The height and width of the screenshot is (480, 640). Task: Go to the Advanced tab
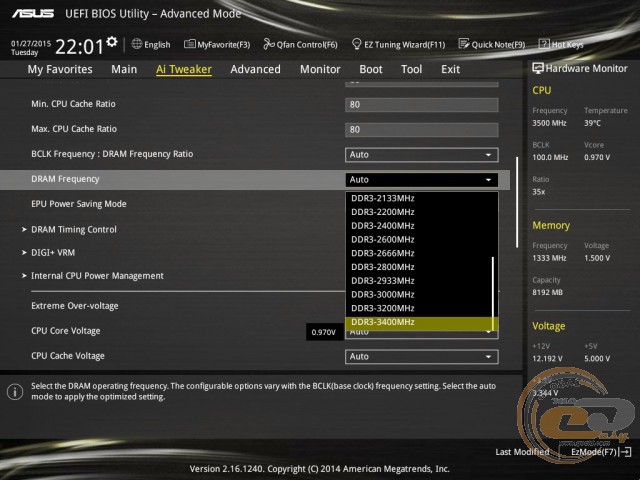coord(256,69)
